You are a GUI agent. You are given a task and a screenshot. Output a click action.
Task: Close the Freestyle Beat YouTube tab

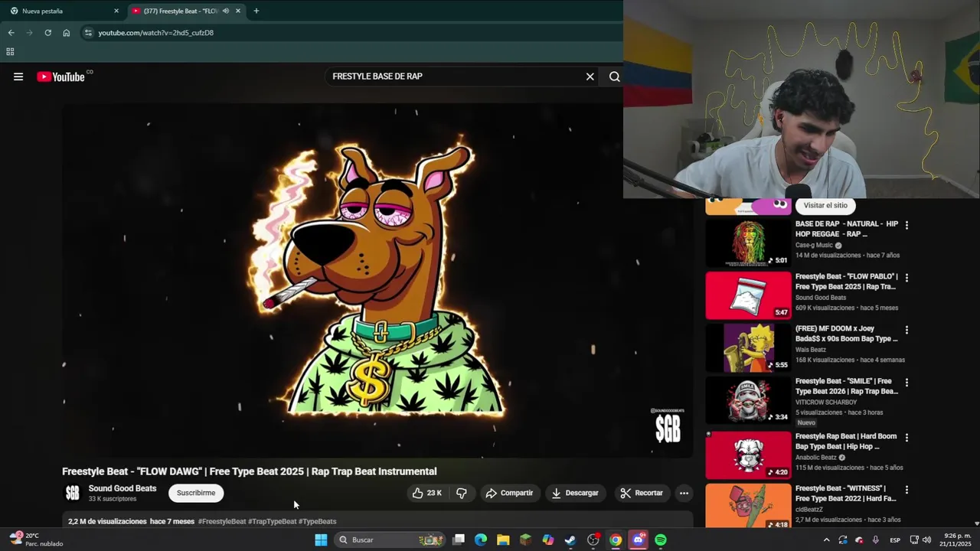(x=238, y=11)
